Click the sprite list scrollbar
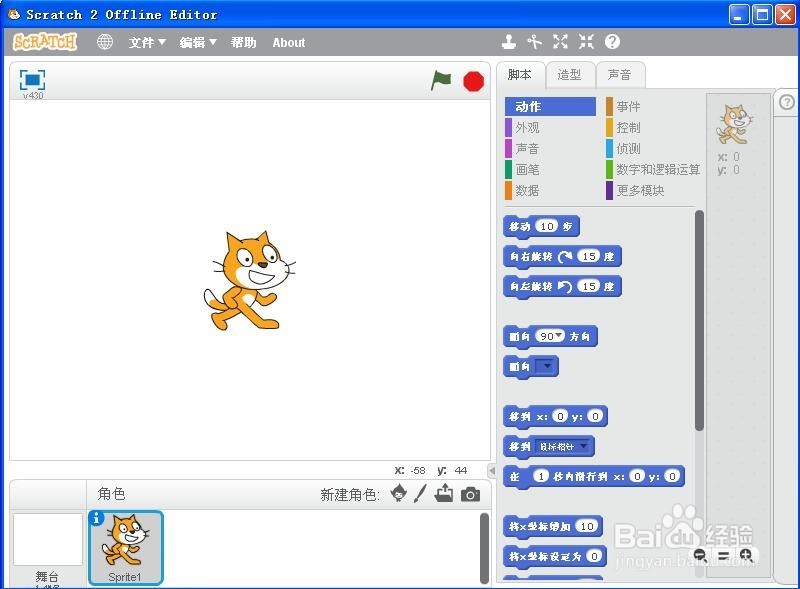The image size is (800, 589). coord(484,548)
